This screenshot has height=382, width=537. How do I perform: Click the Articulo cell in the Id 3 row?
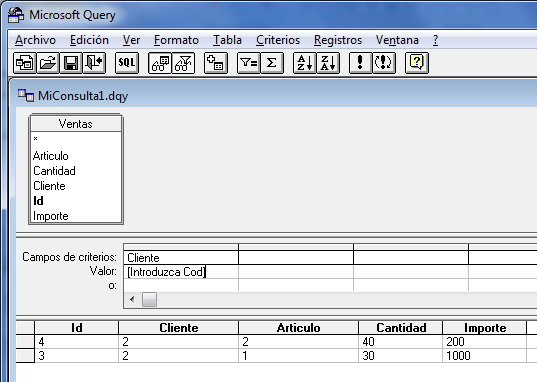point(298,356)
